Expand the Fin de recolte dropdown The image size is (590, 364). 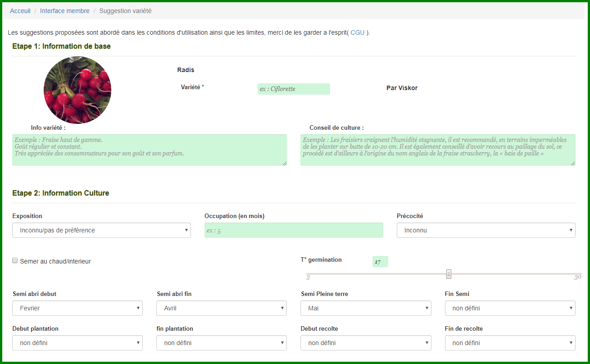point(510,343)
